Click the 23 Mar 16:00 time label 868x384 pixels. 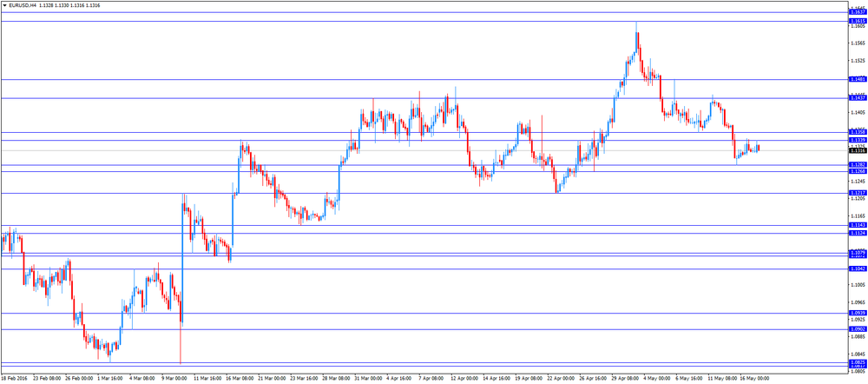coord(303,379)
